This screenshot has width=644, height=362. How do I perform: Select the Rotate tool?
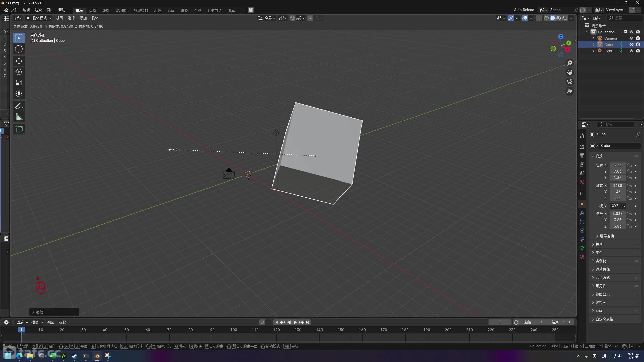point(19,72)
